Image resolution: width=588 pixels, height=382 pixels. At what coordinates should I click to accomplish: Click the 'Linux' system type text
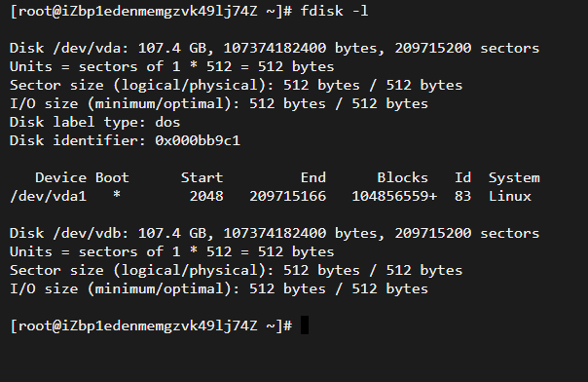coord(510,196)
